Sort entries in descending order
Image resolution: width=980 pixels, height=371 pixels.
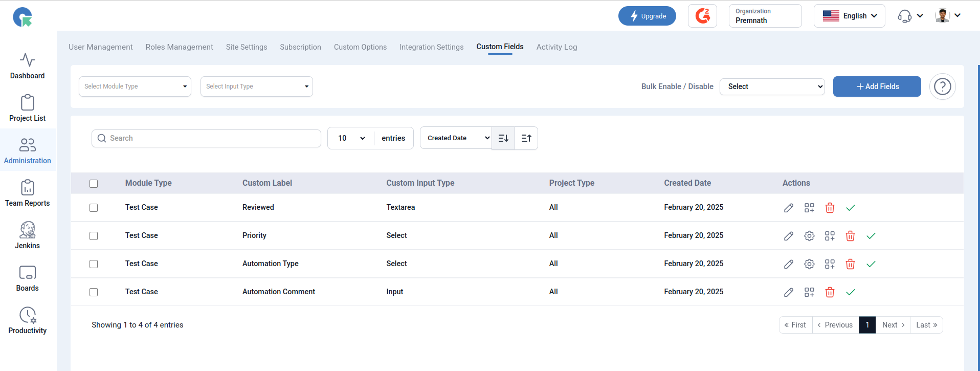pyautogui.click(x=503, y=138)
